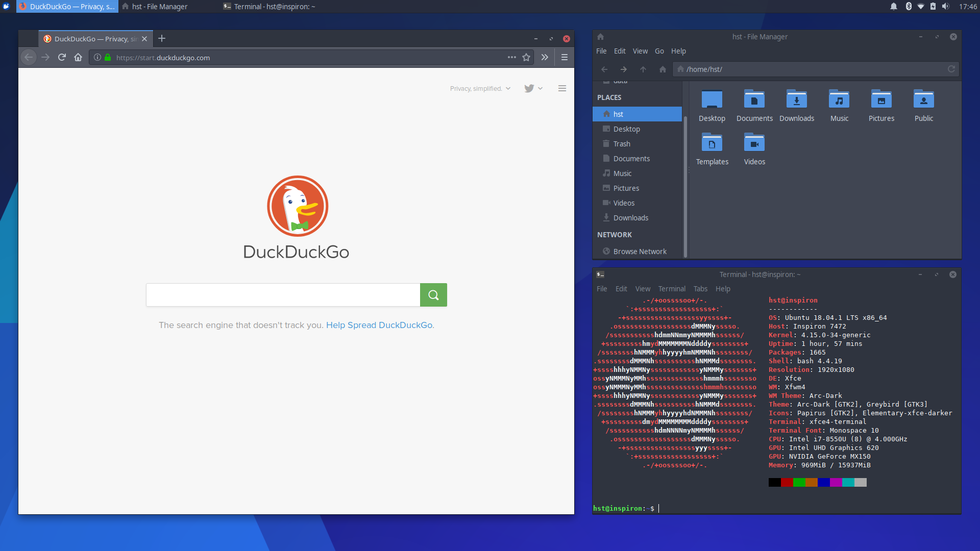Select Documents in the Places sidebar
Image resolution: width=980 pixels, height=551 pixels.
[x=637, y=159]
